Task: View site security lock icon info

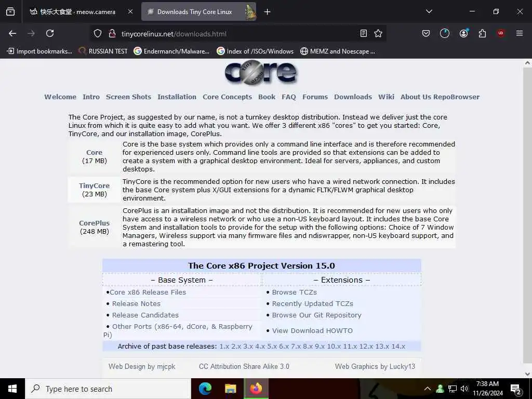Action: point(112,33)
